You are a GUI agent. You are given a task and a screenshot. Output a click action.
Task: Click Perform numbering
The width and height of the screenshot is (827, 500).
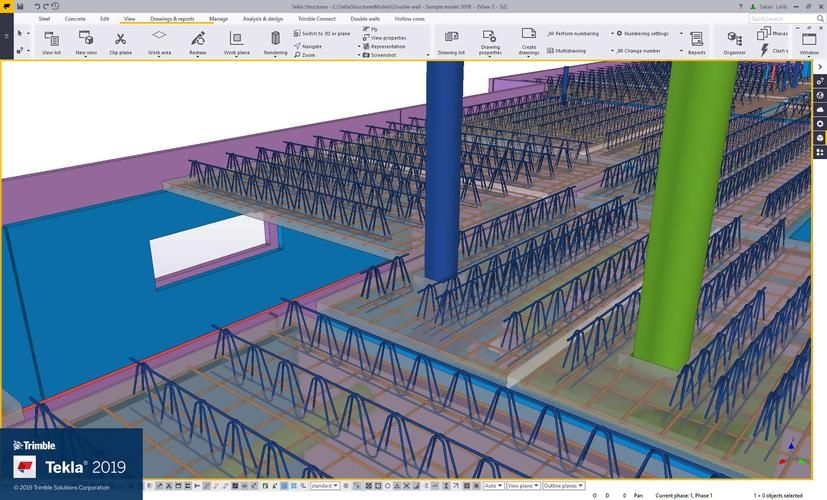pos(574,33)
